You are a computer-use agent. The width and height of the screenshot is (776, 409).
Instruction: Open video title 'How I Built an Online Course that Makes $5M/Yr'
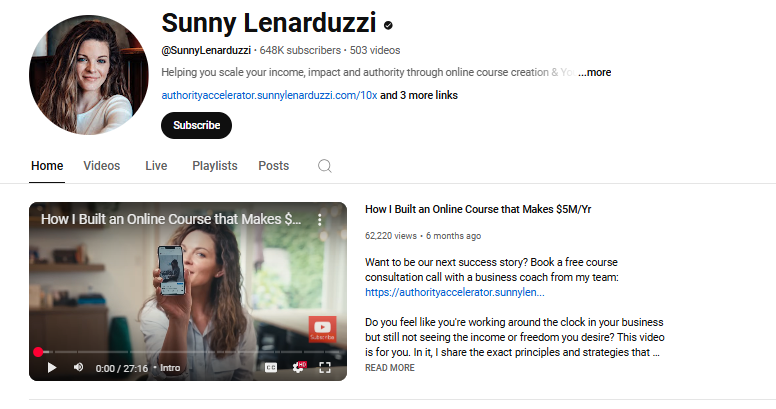(478, 209)
